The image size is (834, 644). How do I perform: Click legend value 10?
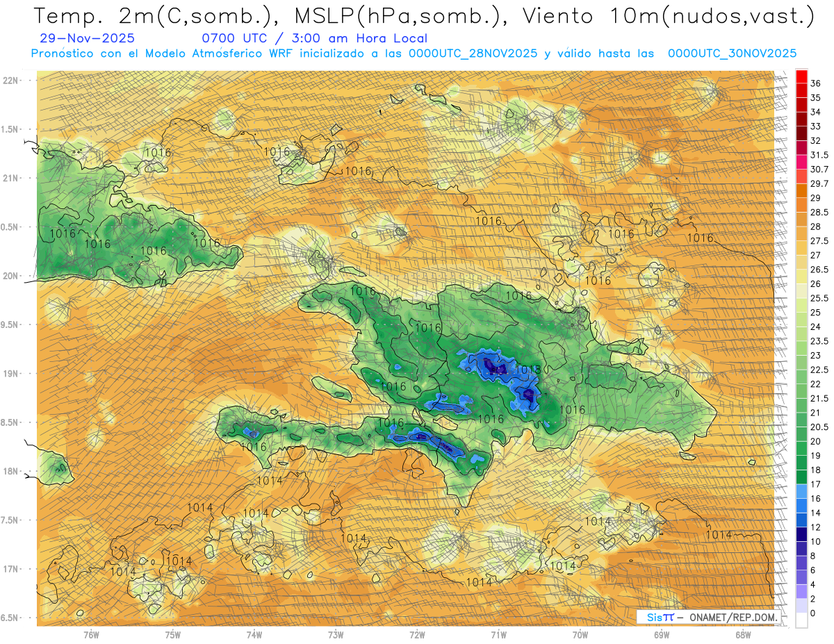816,542
